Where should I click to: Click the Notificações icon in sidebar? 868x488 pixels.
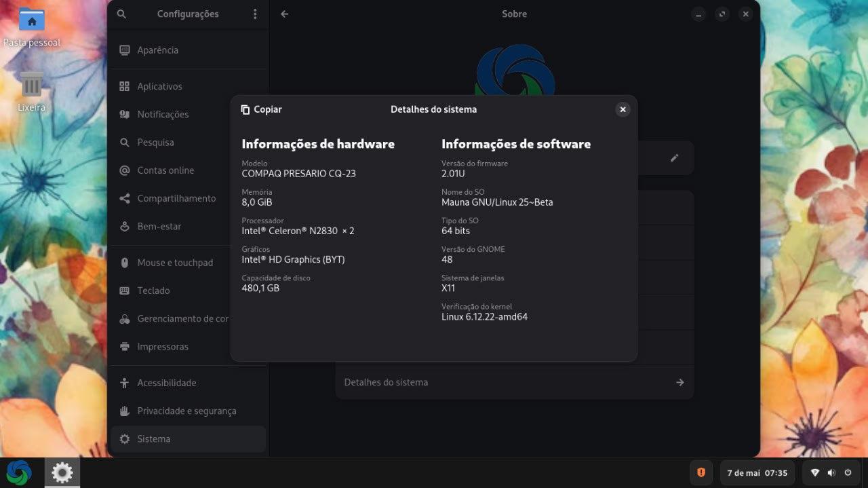tap(124, 114)
